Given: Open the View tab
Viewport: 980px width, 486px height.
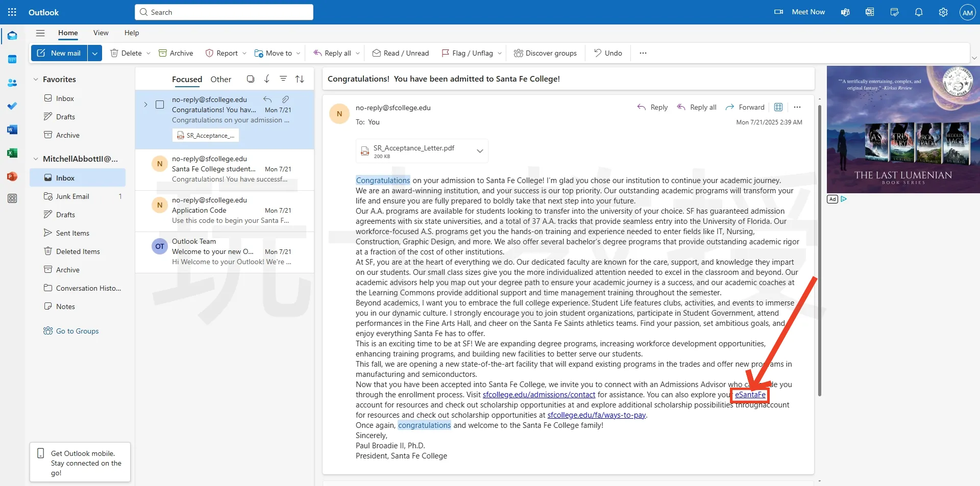Looking at the screenshot, I should [x=101, y=33].
